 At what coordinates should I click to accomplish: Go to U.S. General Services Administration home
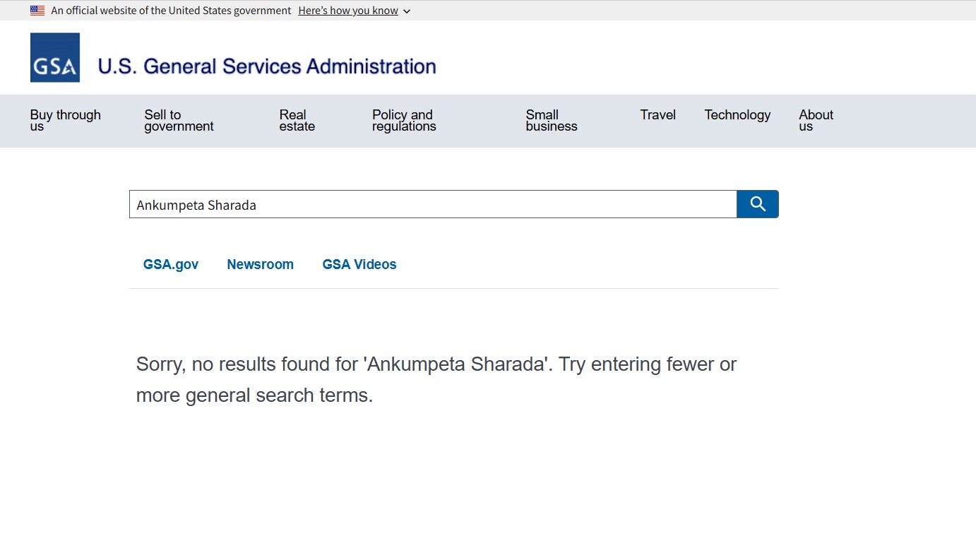(266, 66)
